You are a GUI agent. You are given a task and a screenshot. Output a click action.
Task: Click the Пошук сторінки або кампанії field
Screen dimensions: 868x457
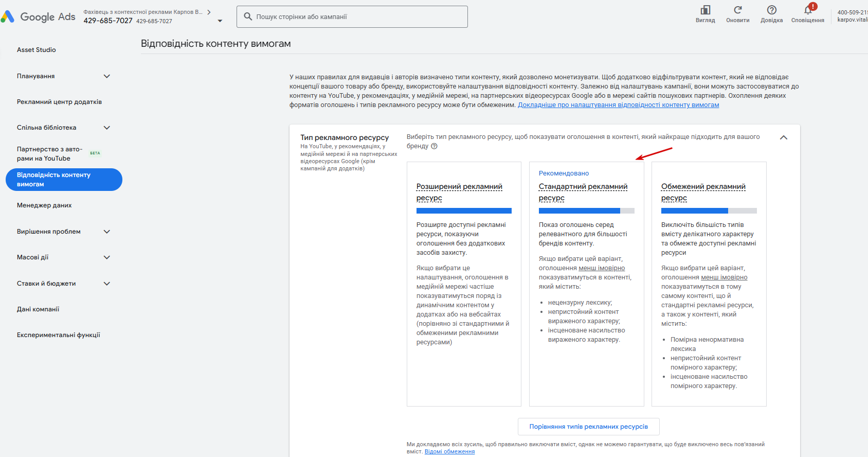pyautogui.click(x=352, y=16)
